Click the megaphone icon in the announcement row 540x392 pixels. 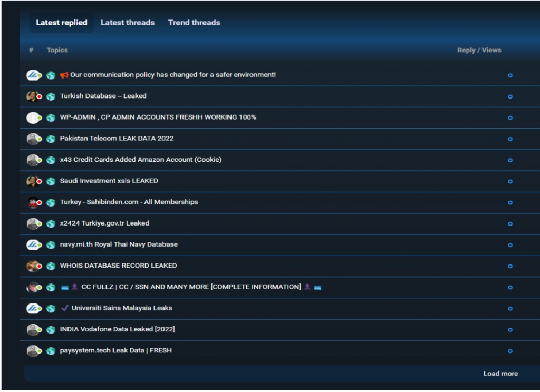(64, 75)
